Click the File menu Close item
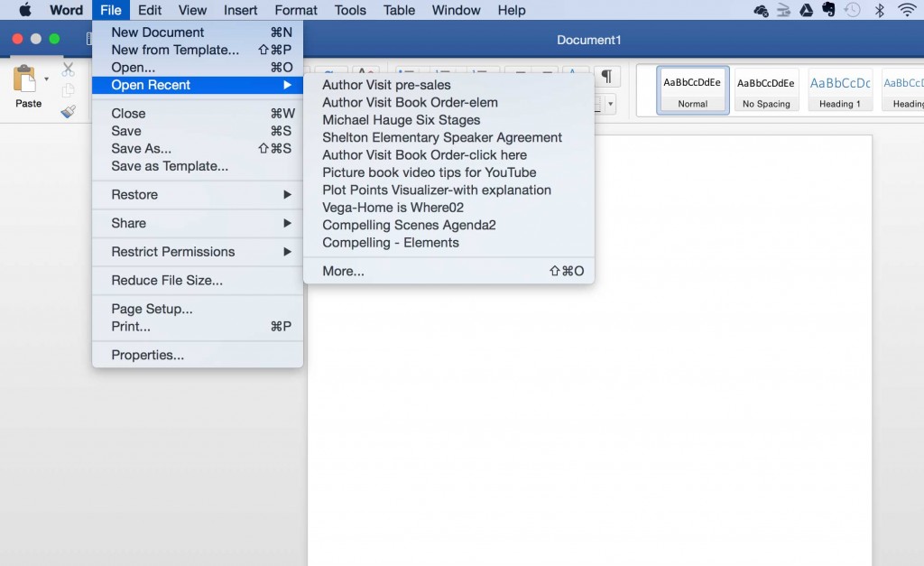Image resolution: width=924 pixels, height=566 pixels. [198, 113]
